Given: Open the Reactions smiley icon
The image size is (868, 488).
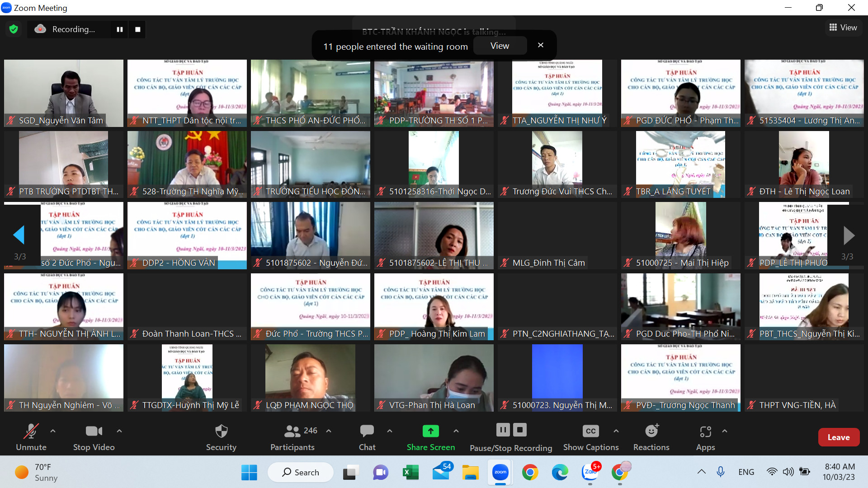Looking at the screenshot, I should (x=651, y=431).
